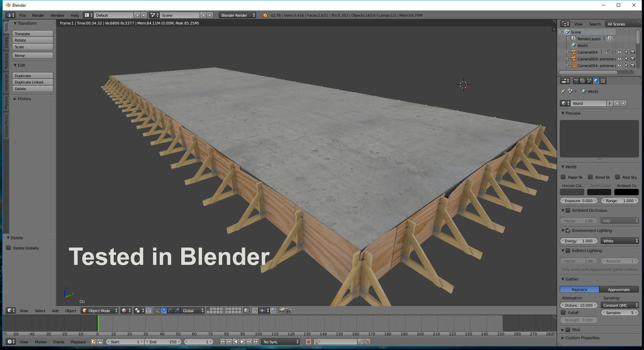Click the Info editor type icon next to File
The width and height of the screenshot is (644, 350).
click(x=10, y=15)
